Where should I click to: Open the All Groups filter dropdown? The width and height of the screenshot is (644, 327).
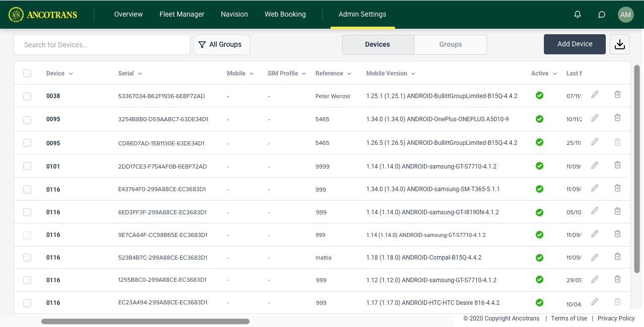(222, 45)
